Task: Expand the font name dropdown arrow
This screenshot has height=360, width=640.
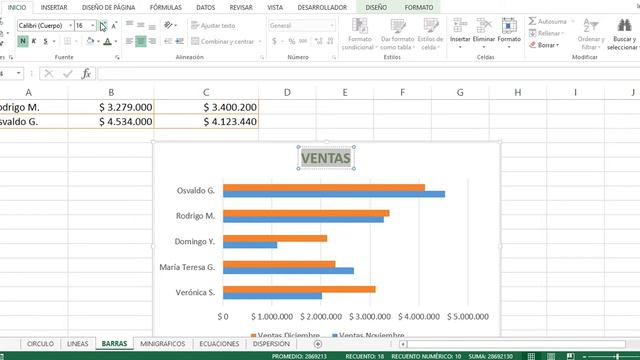Action: pos(71,25)
